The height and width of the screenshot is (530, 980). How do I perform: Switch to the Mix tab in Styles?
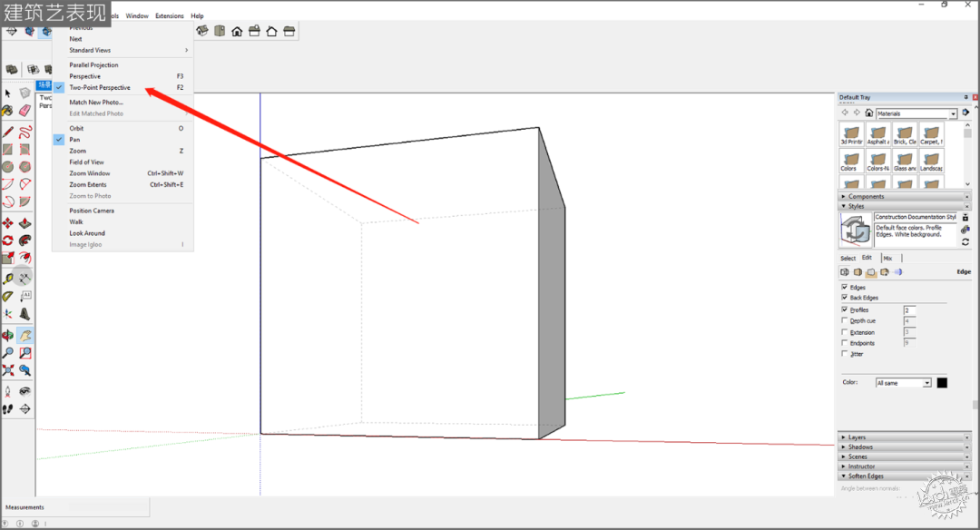point(887,258)
